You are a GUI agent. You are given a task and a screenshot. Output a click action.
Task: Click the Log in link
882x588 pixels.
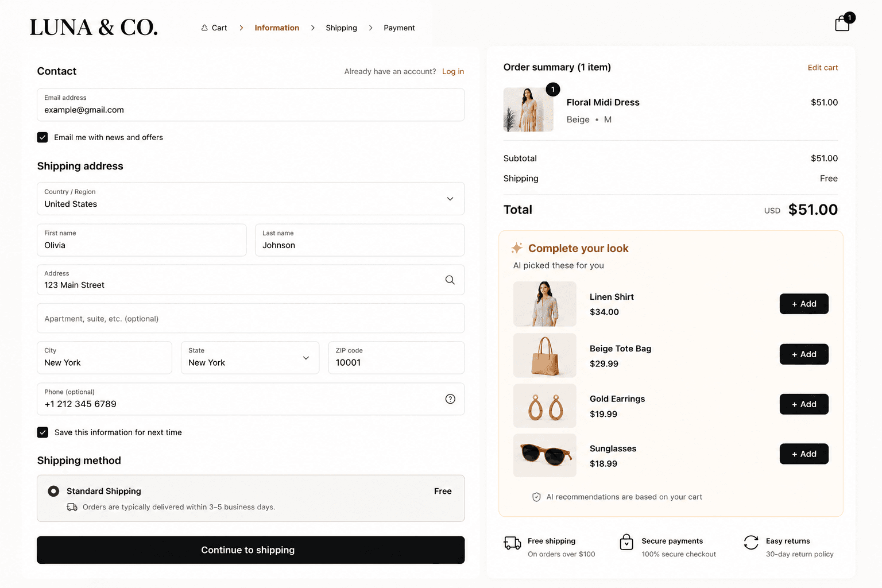pos(453,71)
